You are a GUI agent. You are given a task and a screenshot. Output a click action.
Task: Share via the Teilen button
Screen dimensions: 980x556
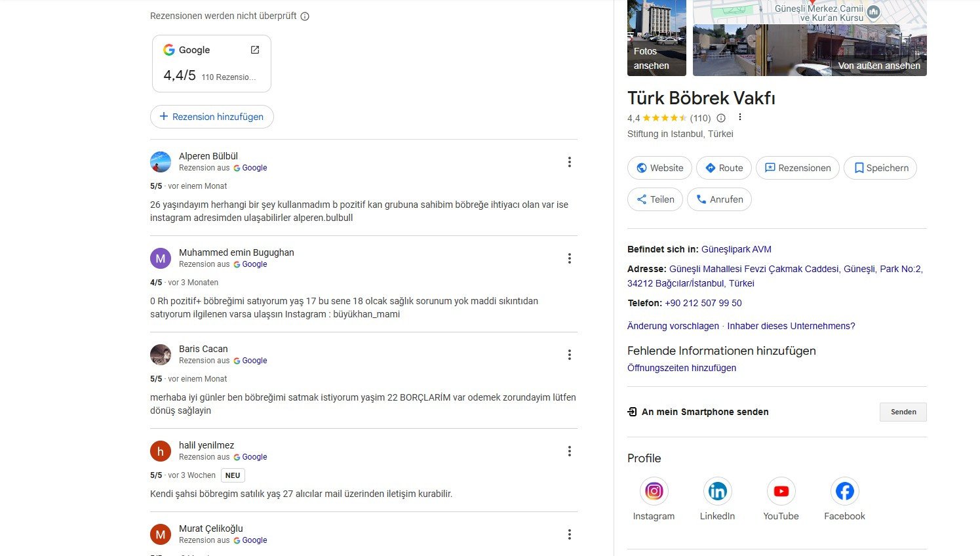click(x=656, y=199)
